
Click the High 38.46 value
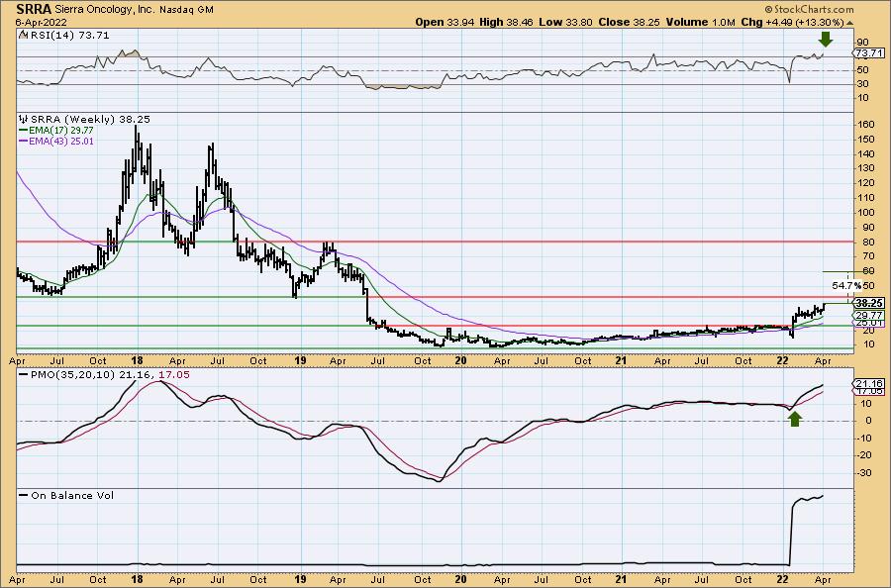click(508, 22)
